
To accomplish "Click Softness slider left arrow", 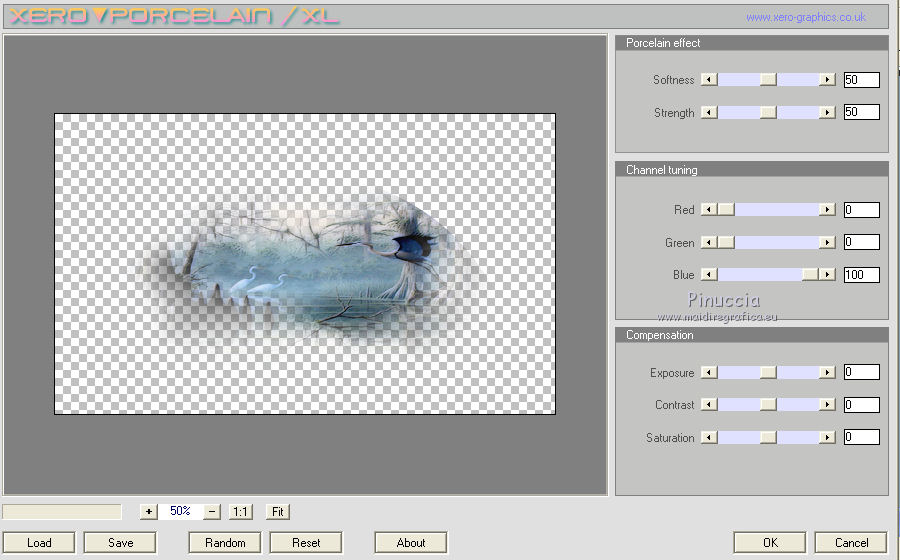I will click(x=709, y=80).
